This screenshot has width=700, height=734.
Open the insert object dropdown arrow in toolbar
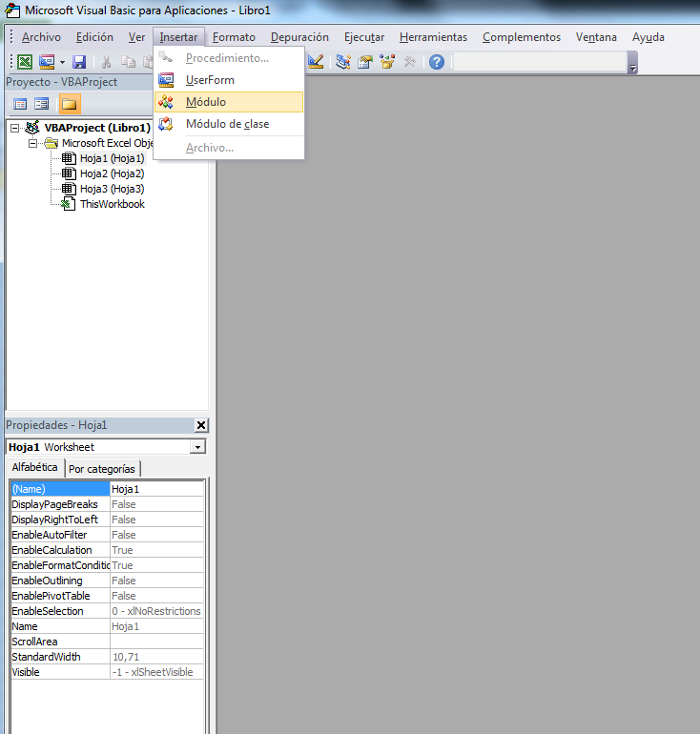62,62
